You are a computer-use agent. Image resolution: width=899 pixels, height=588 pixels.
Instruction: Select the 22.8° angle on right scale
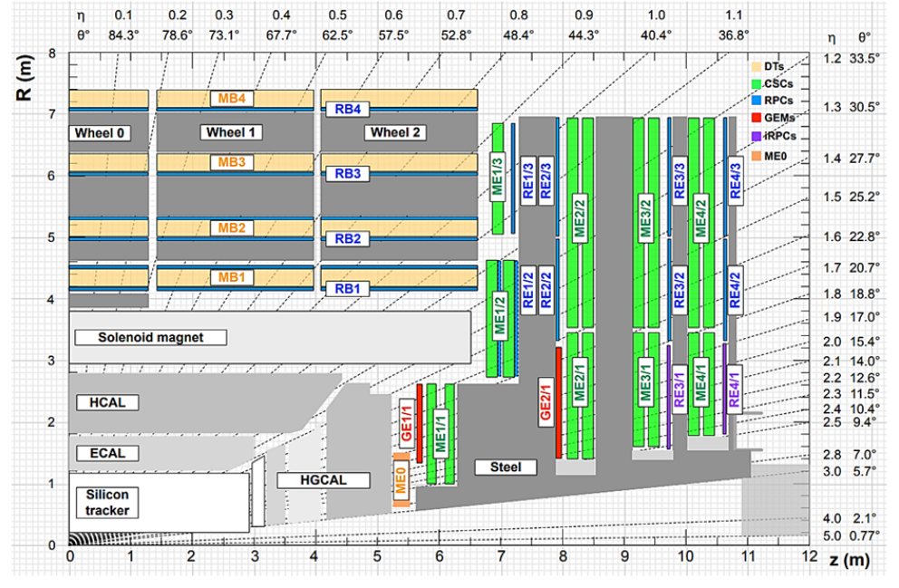point(864,236)
